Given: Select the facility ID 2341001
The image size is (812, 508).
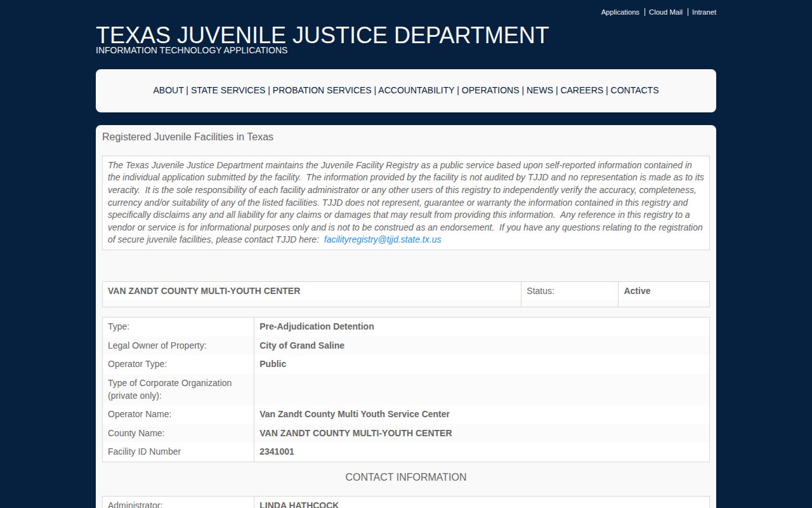Looking at the screenshot, I should 277,451.
